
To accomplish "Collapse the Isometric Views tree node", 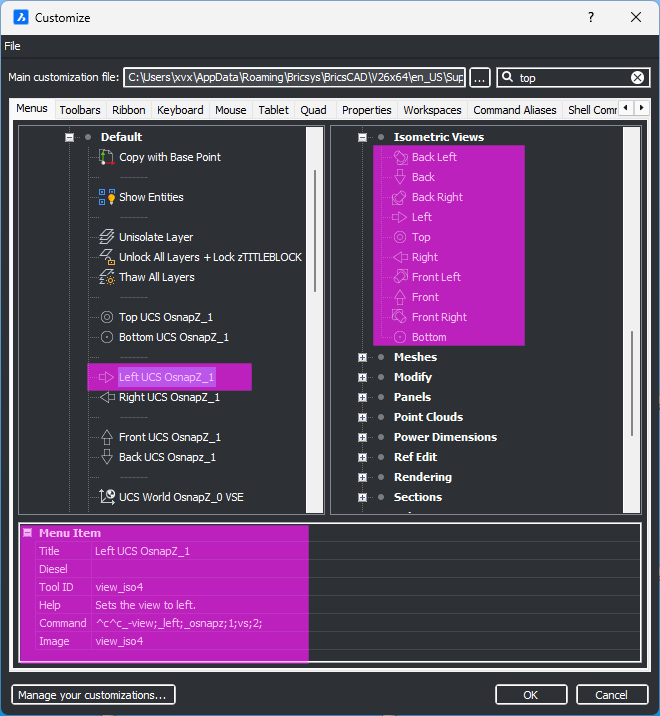I will click(x=363, y=137).
